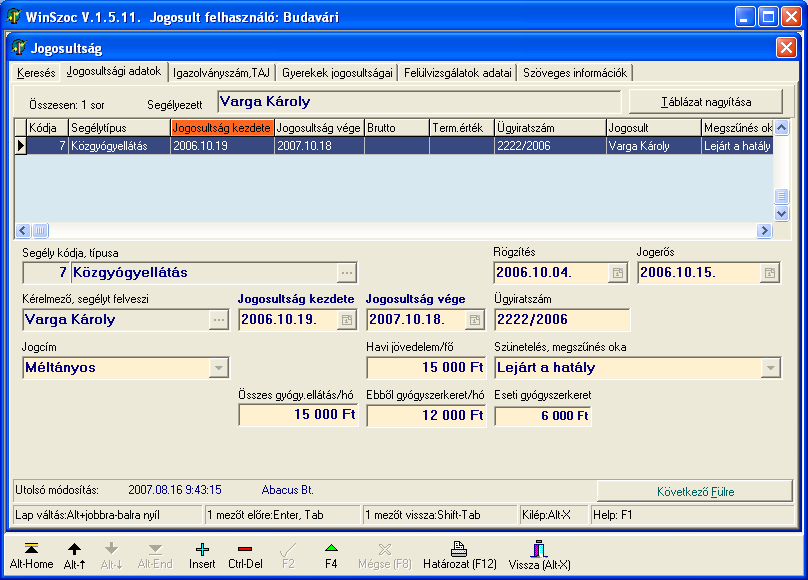The width and height of the screenshot is (808, 580).
Task: Jump to last record with Alt-End icon
Action: (155, 550)
